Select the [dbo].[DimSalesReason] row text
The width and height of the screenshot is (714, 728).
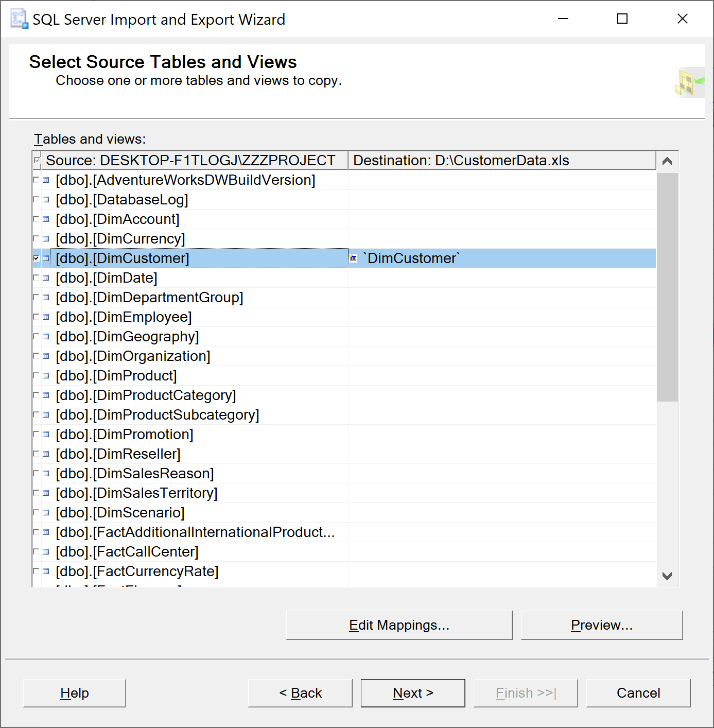135,474
